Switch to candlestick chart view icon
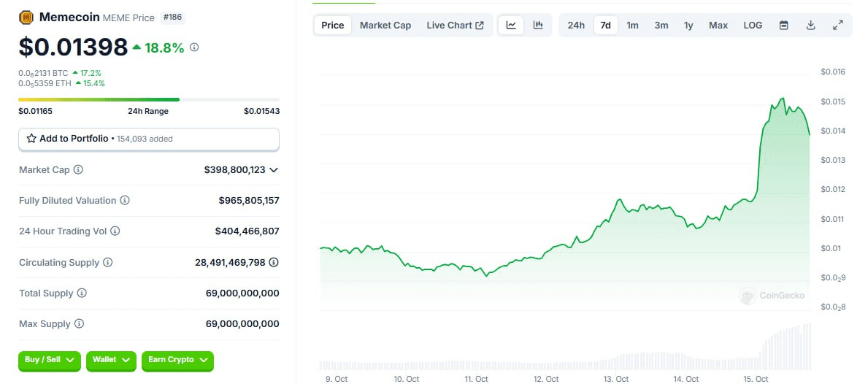 [538, 26]
